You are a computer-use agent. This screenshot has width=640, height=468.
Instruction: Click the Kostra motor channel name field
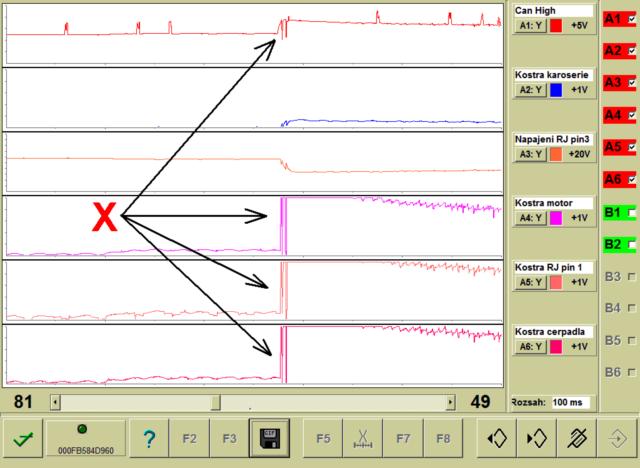click(553, 203)
